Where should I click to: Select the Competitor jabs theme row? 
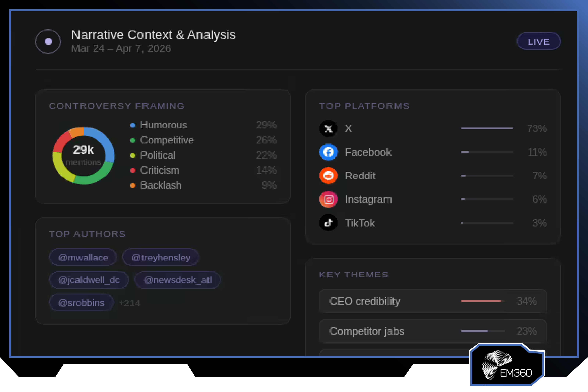433,331
